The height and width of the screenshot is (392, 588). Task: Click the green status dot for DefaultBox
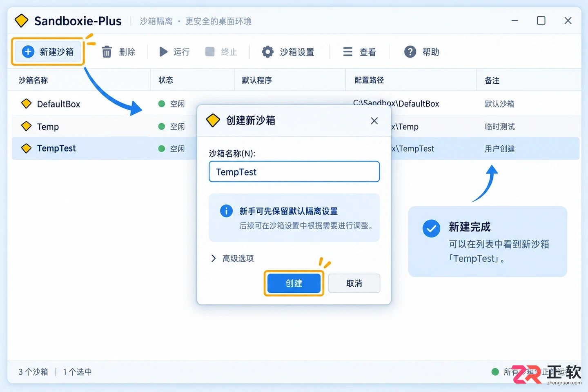click(162, 104)
